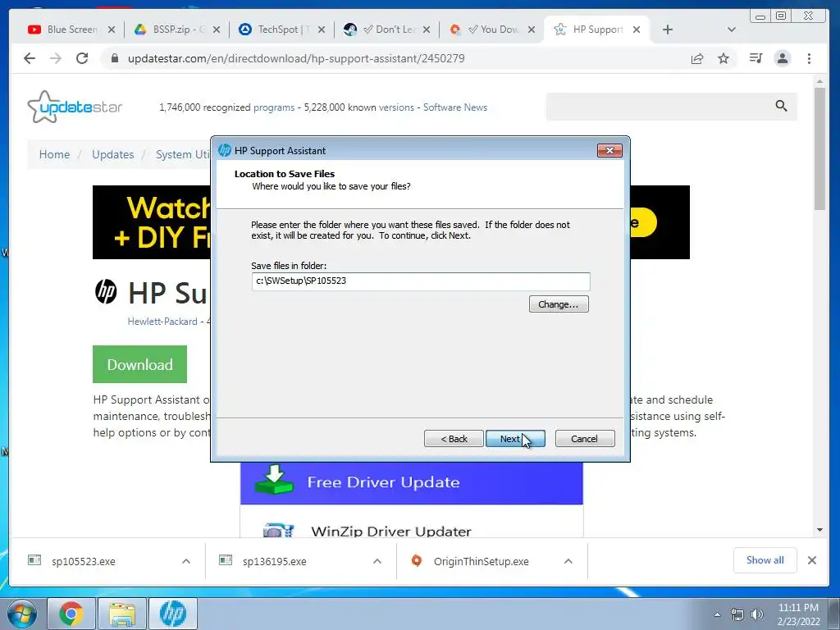The width and height of the screenshot is (840, 630).
Task: Close the Don't Le... tab
Action: 427,30
